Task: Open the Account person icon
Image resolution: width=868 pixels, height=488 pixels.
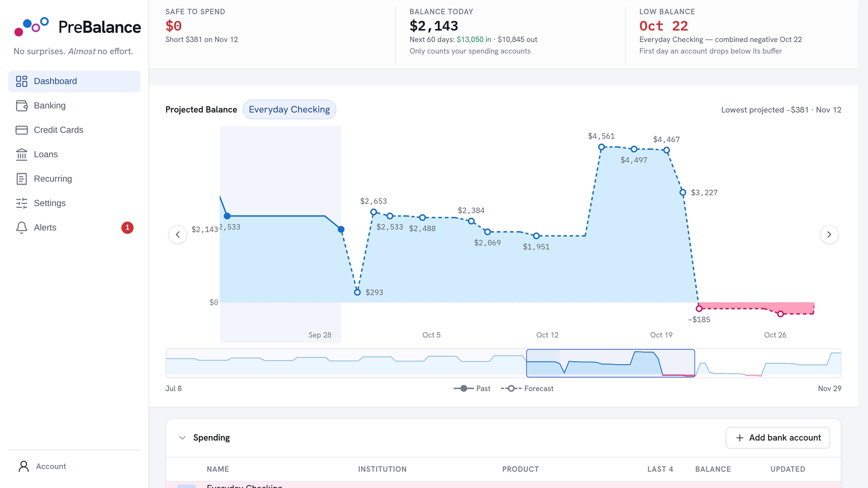Action: point(24,466)
